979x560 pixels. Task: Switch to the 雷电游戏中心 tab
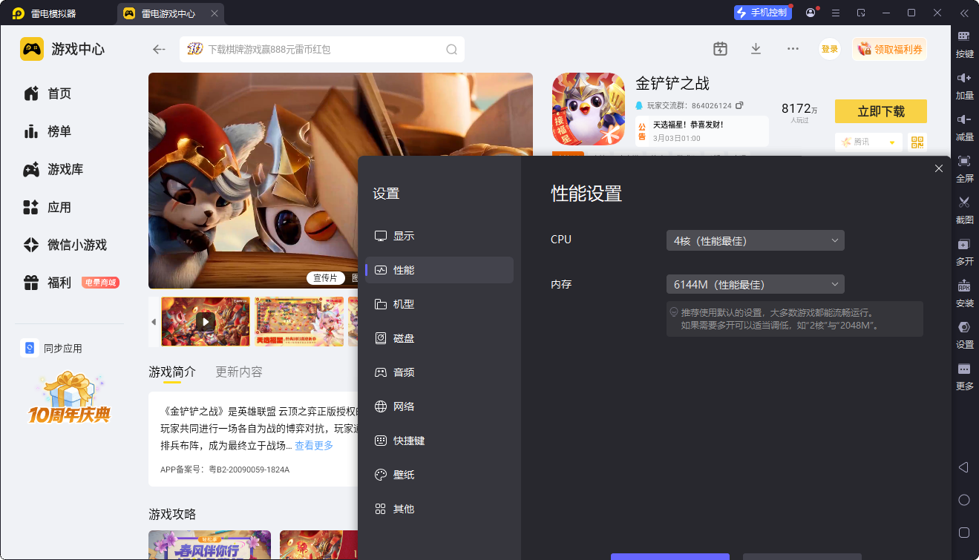point(170,13)
